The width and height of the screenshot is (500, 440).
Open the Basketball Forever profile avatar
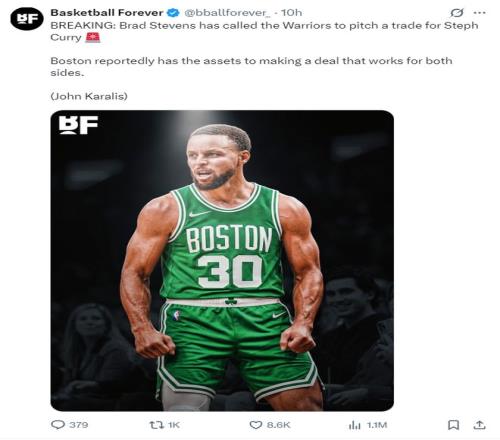coord(27,19)
